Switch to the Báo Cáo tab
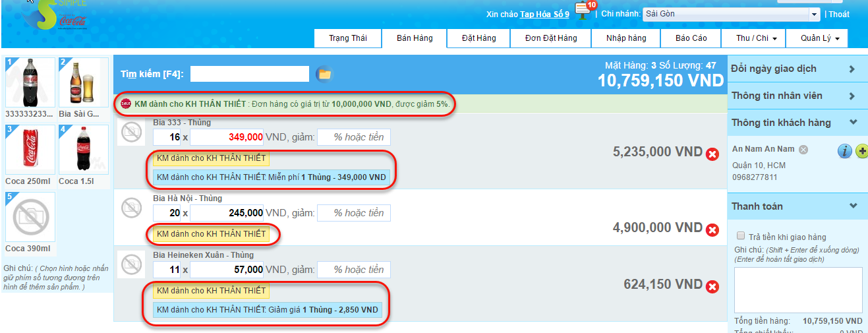 (x=691, y=38)
